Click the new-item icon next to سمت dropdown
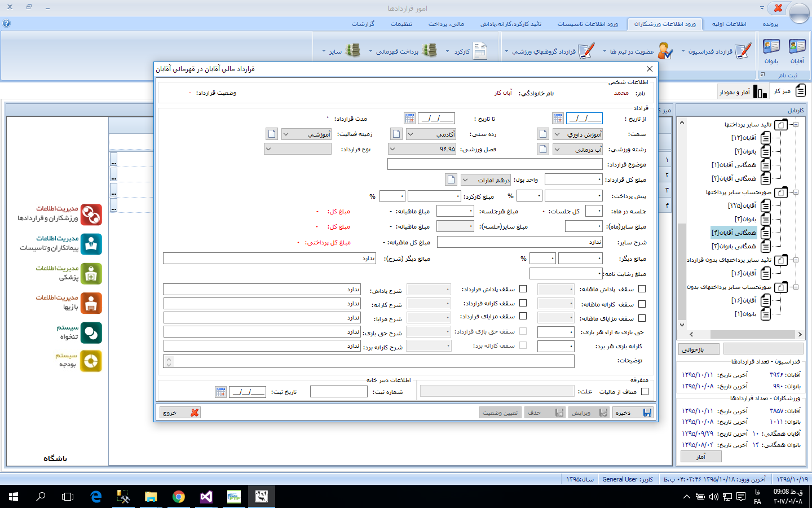Viewport: 812px width, 508px height. [x=542, y=134]
